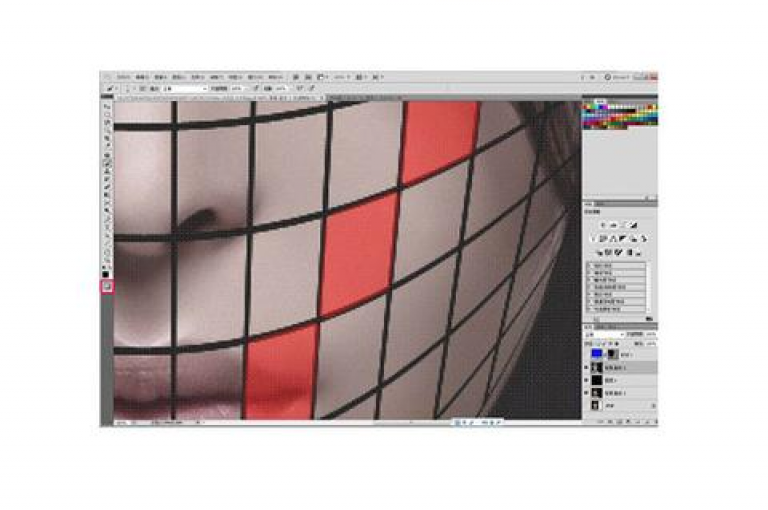Add a Color Balance adjustment
Viewport: 768px width, 510px height.
click(x=612, y=238)
